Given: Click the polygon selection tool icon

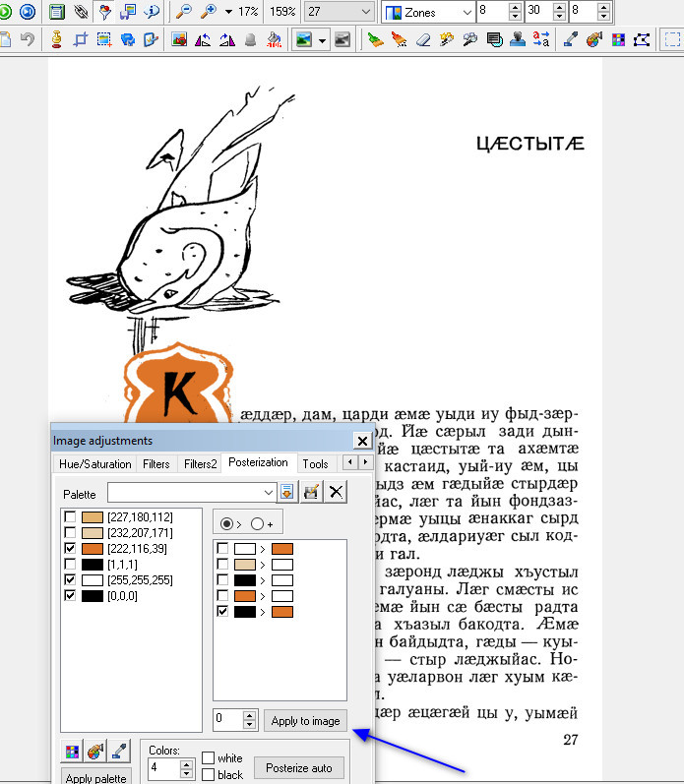Looking at the screenshot, I should (642, 39).
